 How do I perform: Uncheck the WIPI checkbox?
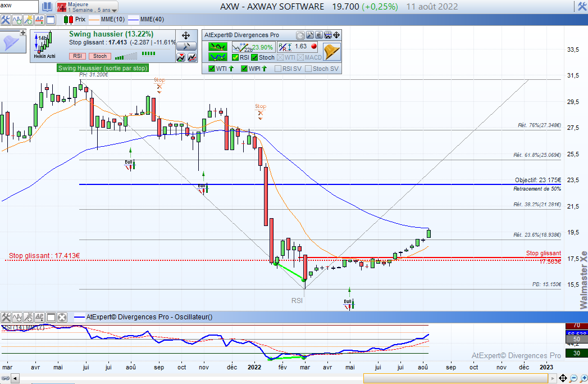[244, 69]
